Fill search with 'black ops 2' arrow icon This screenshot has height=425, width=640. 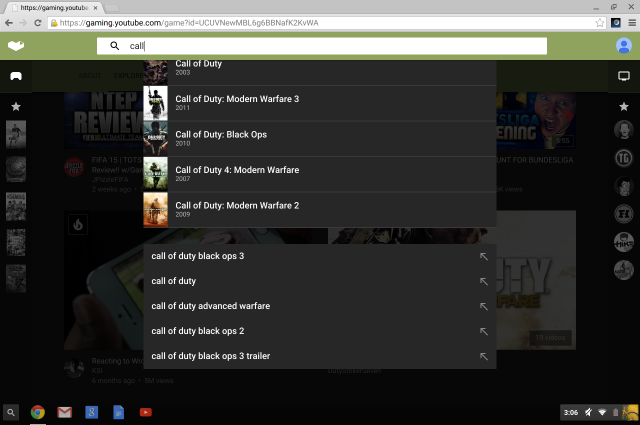(x=483, y=331)
